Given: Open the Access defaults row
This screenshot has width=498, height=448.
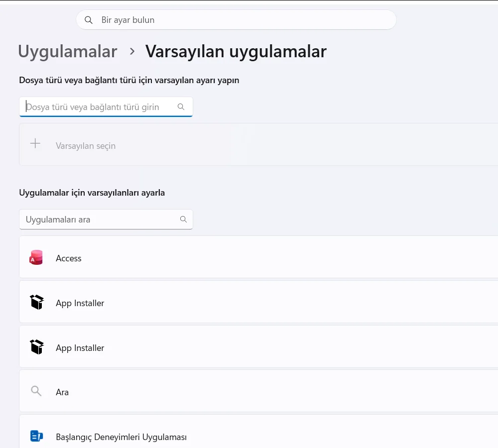Looking at the screenshot, I should pyautogui.click(x=258, y=257).
